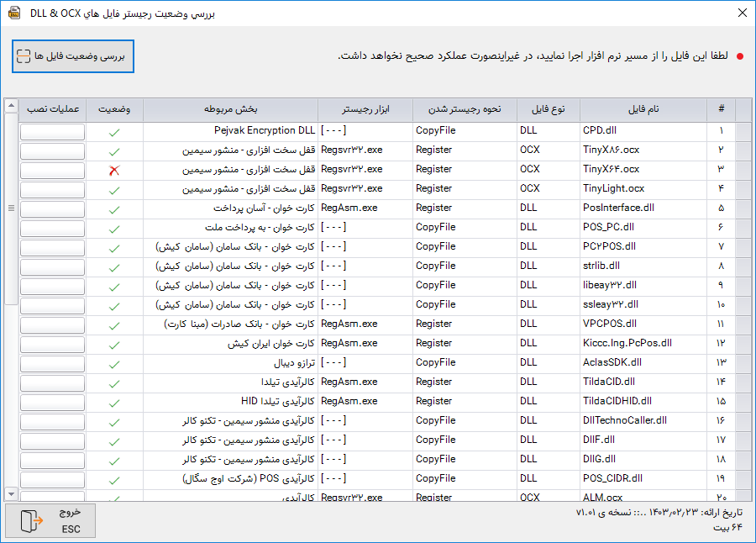Click the green check status of TildaCID.dll row

tap(114, 382)
